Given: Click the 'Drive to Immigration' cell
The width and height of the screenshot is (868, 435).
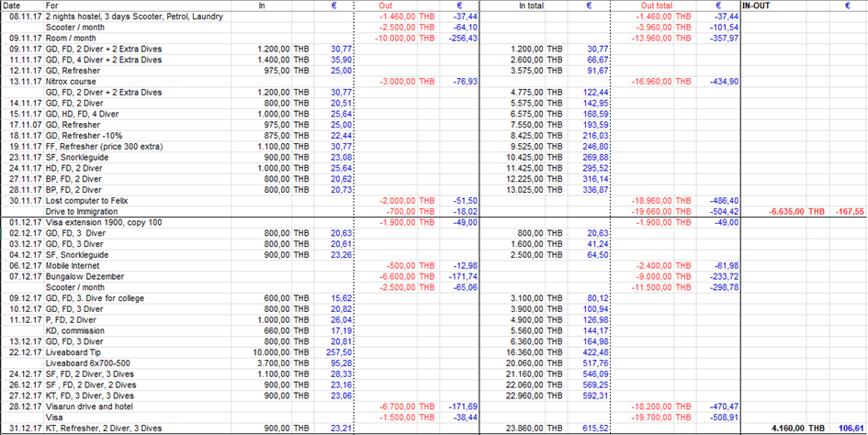Looking at the screenshot, I should [85, 211].
